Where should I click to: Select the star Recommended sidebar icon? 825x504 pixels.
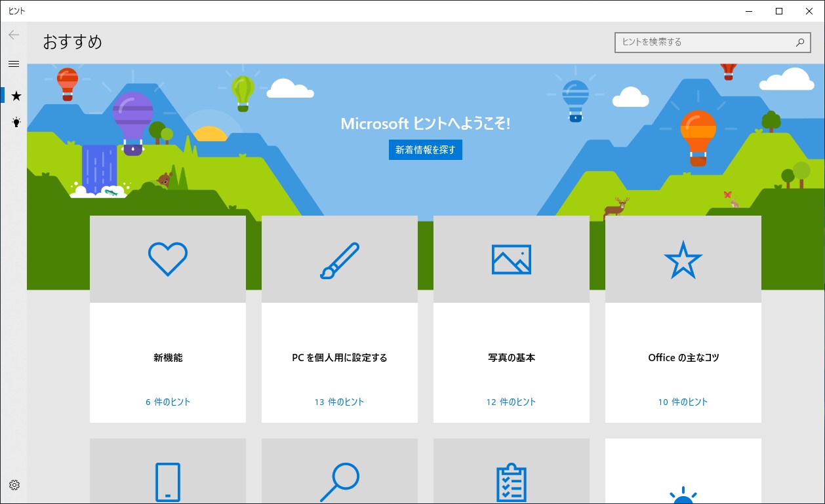(x=16, y=96)
